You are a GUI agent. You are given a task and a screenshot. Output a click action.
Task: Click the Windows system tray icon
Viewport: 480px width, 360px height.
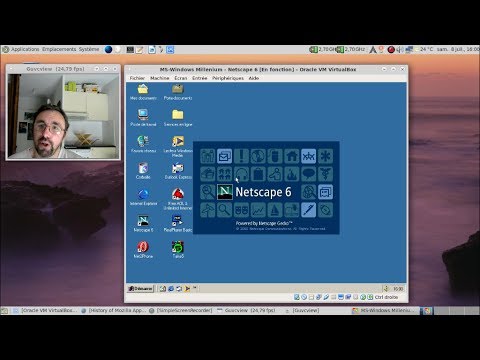coord(386,288)
